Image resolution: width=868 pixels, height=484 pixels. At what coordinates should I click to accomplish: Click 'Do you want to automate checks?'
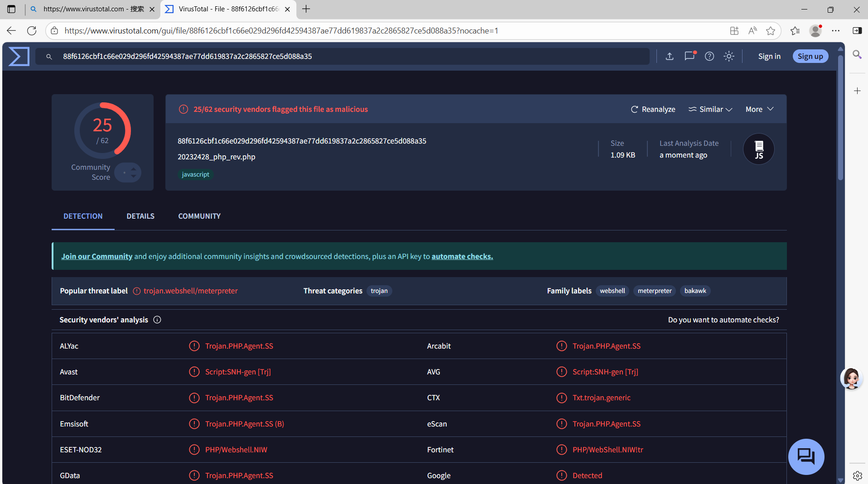click(723, 320)
